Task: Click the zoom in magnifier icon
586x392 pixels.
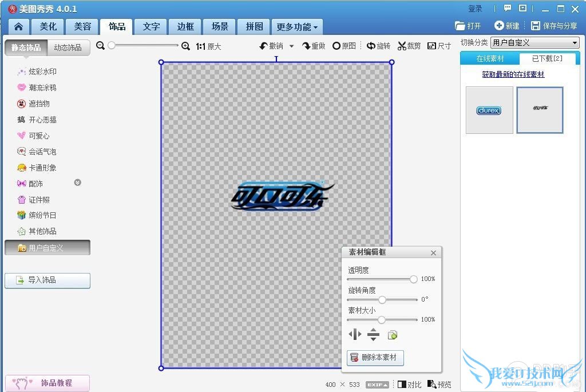Action: 185,46
